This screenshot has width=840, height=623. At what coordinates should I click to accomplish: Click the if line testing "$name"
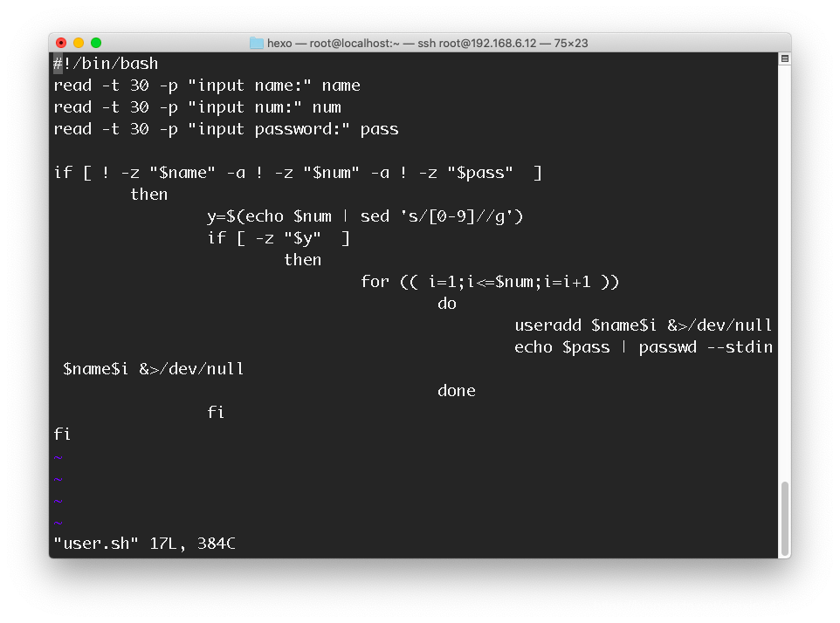[298, 173]
